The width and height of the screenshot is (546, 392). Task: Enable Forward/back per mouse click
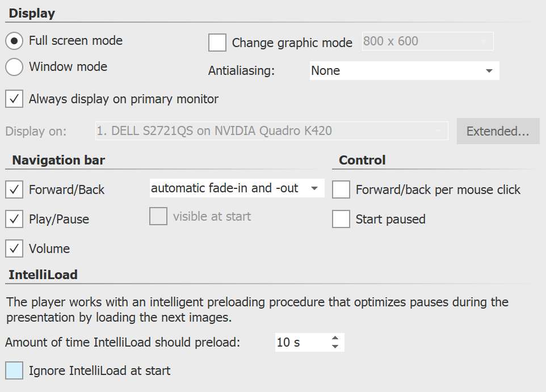pyautogui.click(x=341, y=189)
